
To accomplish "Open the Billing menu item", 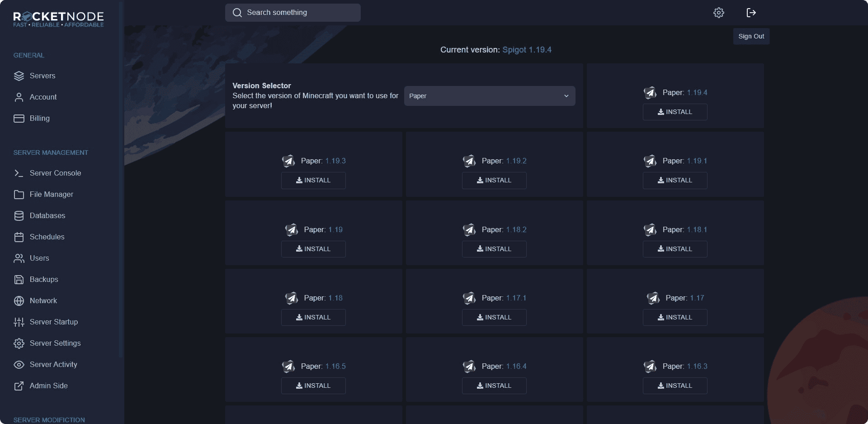I will [x=39, y=118].
